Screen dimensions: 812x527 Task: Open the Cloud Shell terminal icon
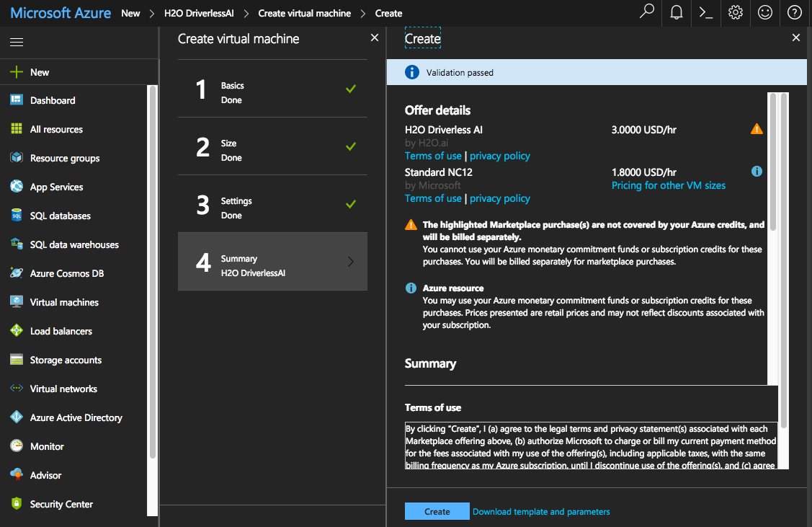[705, 13]
